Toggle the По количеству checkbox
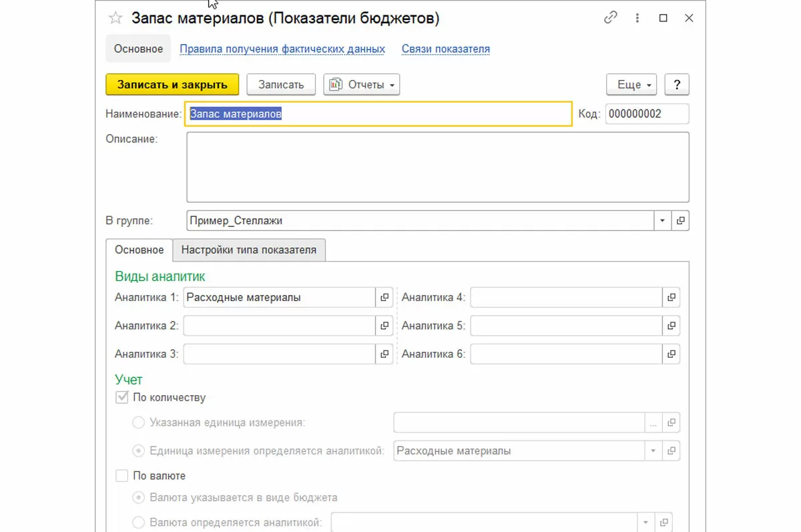Screen dimensions: 801x532 [122, 398]
